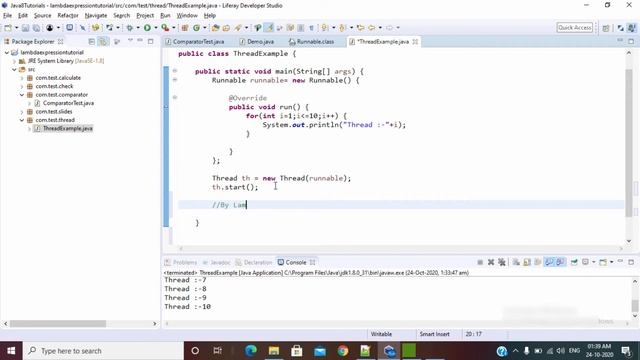The image size is (640, 360).
Task: Open the New Java Class dropdown arrow
Action: coord(205,28)
